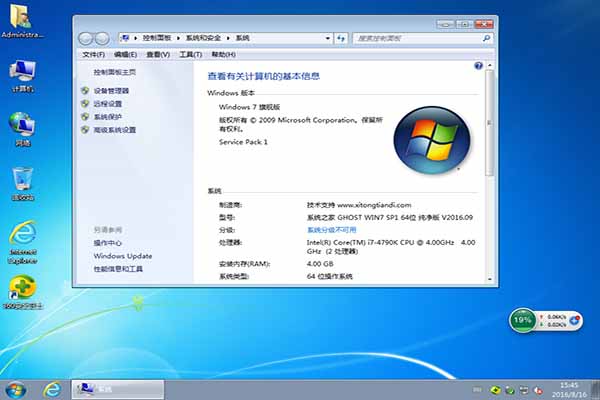
Task: Click the network tray icon
Action: coord(524,390)
